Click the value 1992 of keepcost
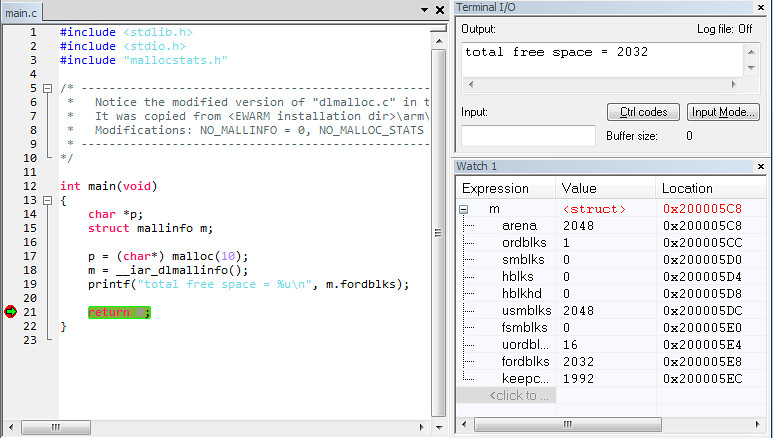The height and width of the screenshot is (438, 773). tap(578, 379)
